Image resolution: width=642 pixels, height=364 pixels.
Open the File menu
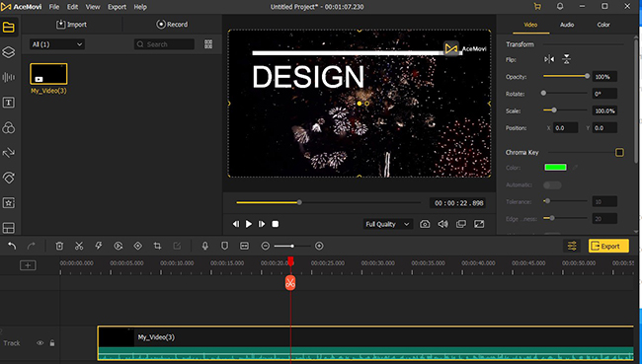tap(54, 7)
